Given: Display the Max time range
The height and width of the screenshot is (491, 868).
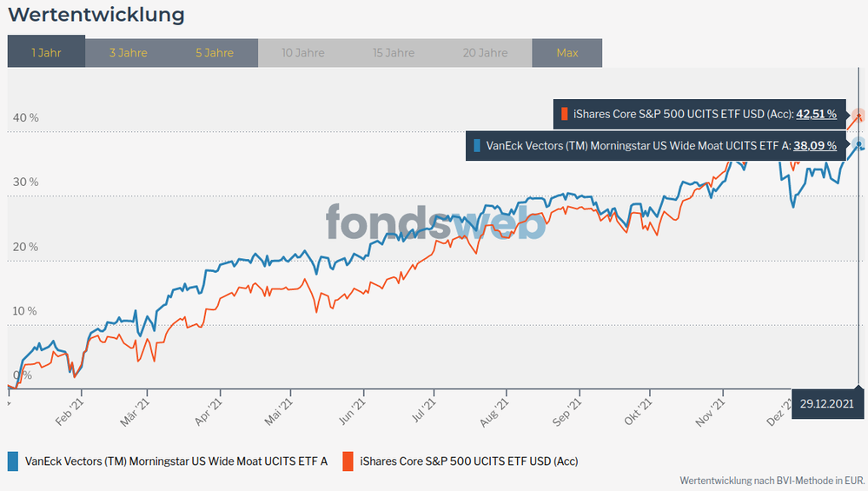Looking at the screenshot, I should (x=567, y=52).
